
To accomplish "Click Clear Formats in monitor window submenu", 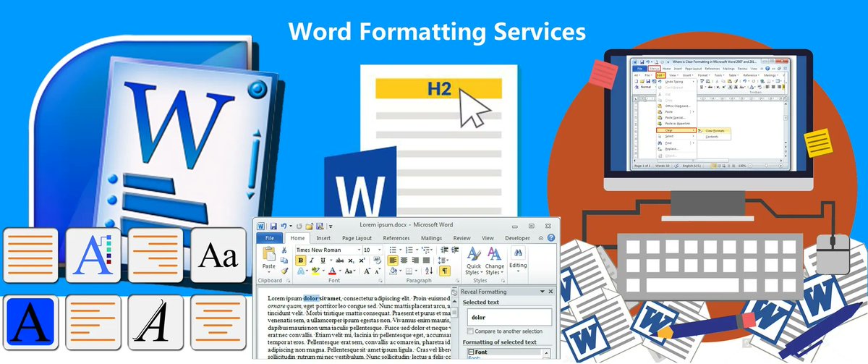I will [x=715, y=131].
